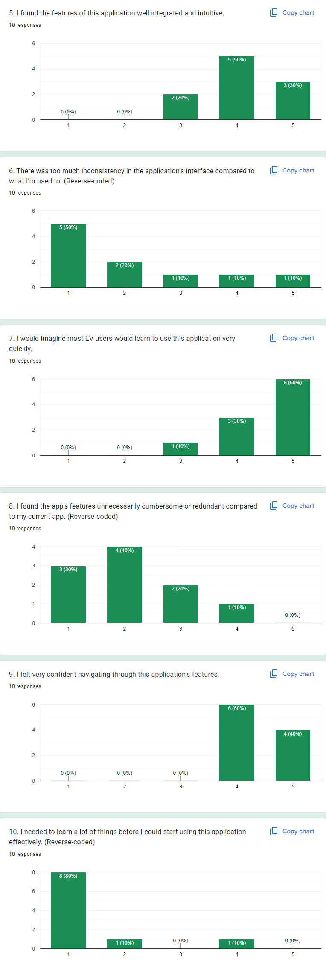Image resolution: width=326 pixels, height=980 pixels.
Task: Click the 5 (50%) bar in inconsistency chart
Action: coord(68,256)
